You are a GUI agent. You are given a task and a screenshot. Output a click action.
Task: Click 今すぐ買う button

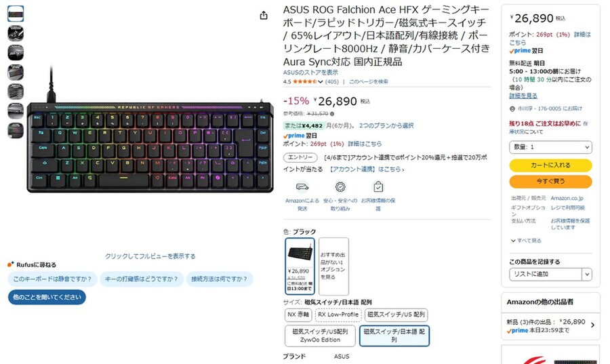550,181
